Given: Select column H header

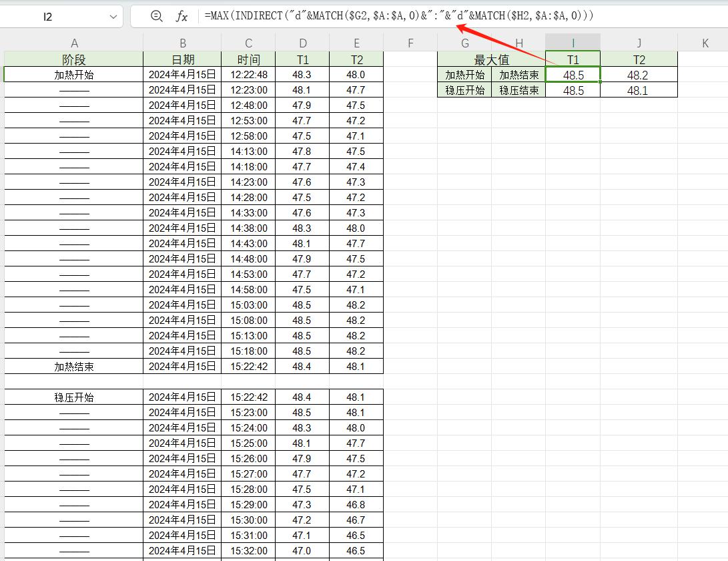Looking at the screenshot, I should point(518,43).
